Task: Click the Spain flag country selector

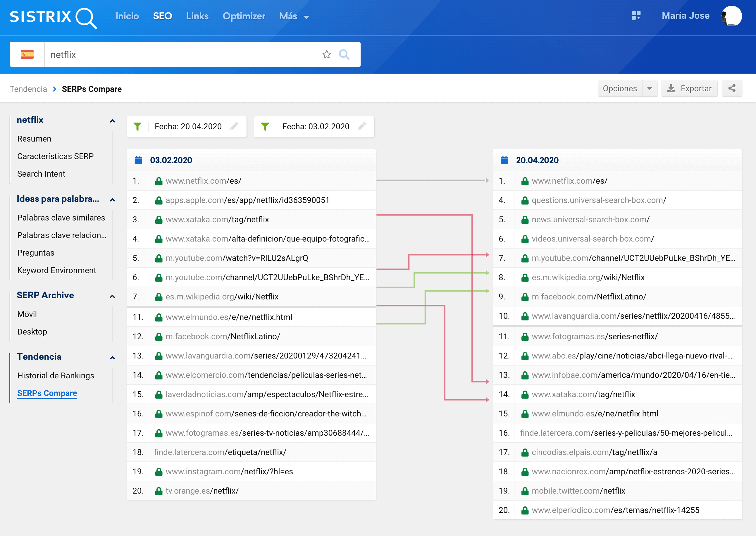Action: point(27,54)
